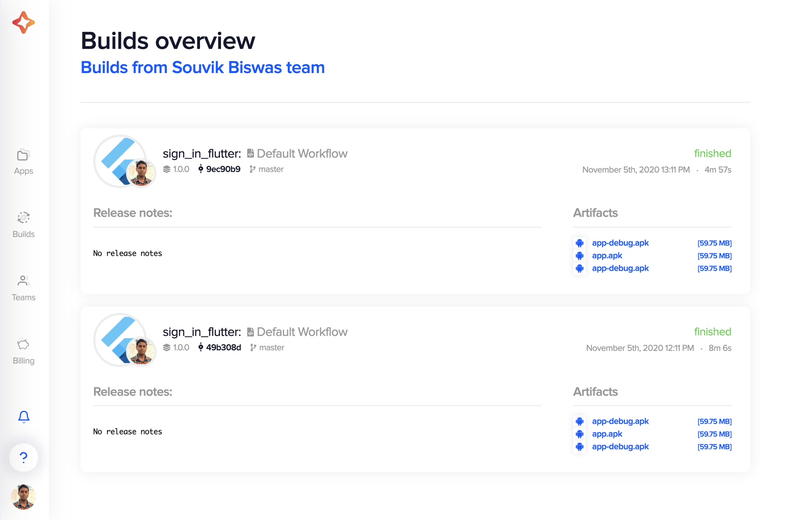Click commit icon next to 49b308d
812x520 pixels.
coord(201,348)
